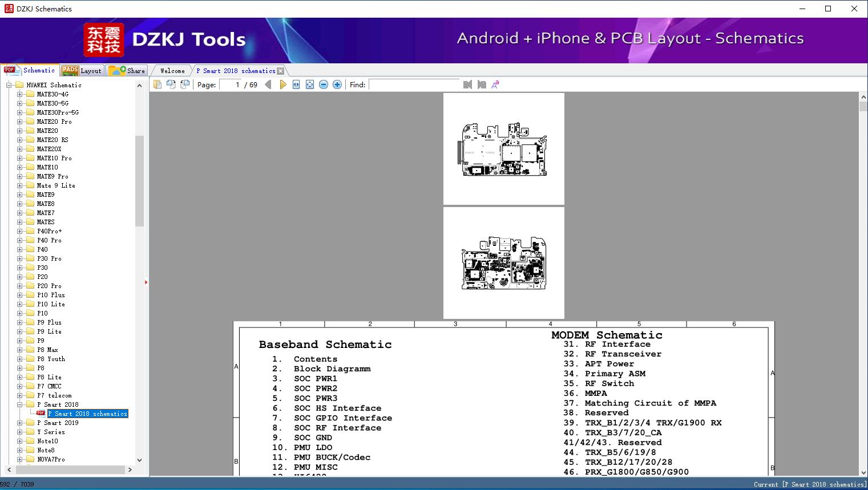Viewport: 868px width, 490px height.
Task: Select the P7 CMCC tree item
Action: [x=49, y=386]
